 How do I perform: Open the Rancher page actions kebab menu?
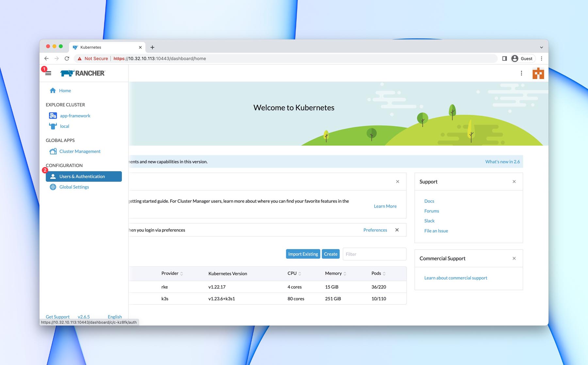521,73
